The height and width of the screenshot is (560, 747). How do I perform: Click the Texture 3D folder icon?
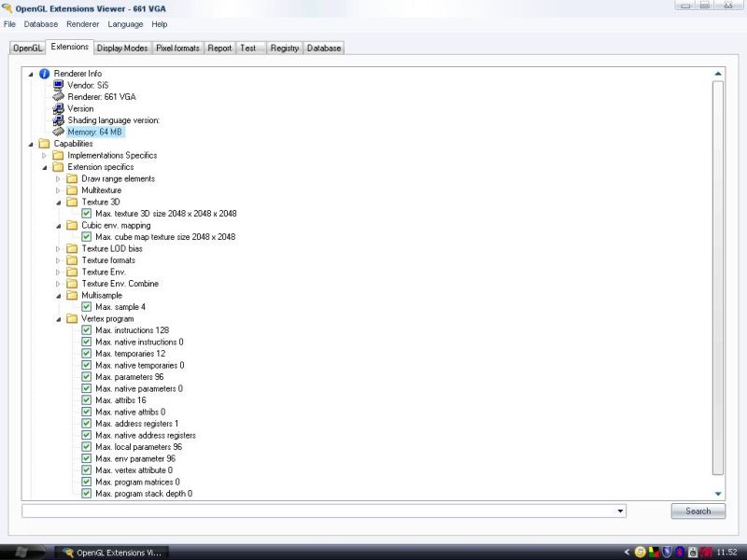pos(72,202)
